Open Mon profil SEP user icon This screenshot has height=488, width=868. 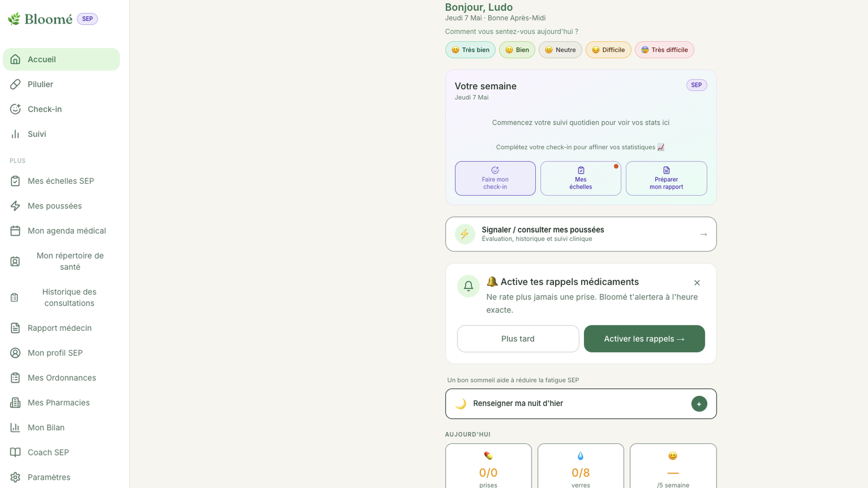click(15, 353)
